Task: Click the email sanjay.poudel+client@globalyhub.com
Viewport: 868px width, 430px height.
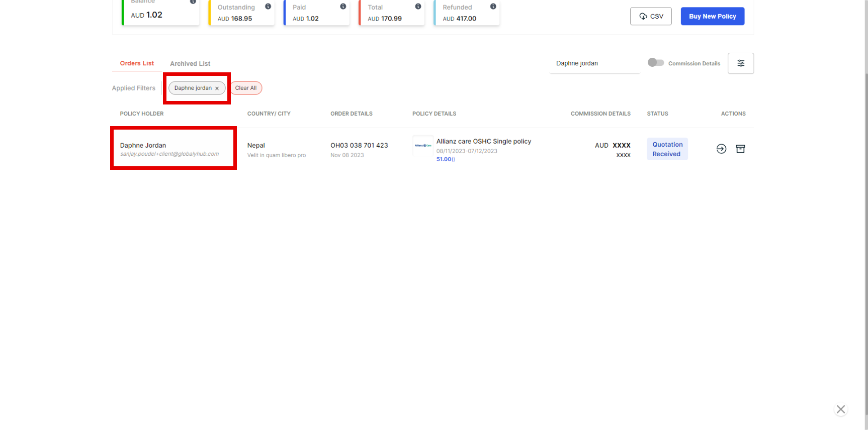Action: tap(169, 154)
